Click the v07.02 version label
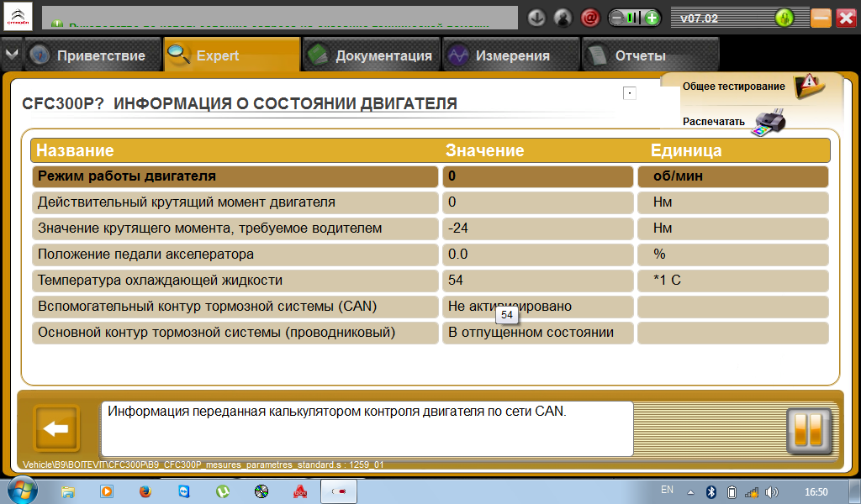The image size is (861, 504). 699,18
